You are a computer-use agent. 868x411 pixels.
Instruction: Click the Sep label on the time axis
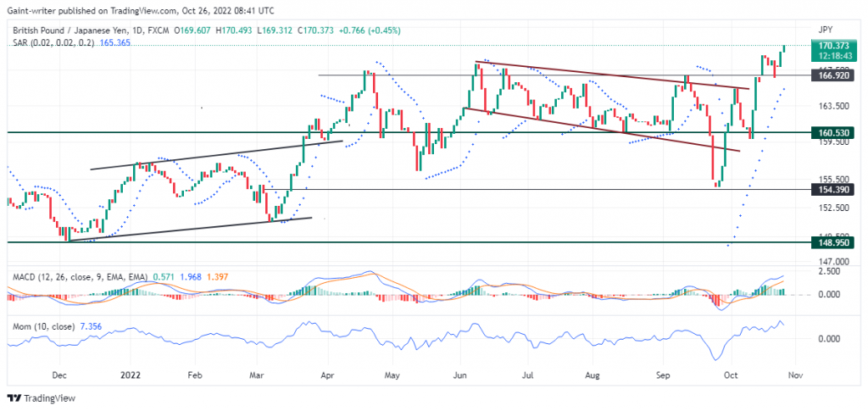click(664, 375)
